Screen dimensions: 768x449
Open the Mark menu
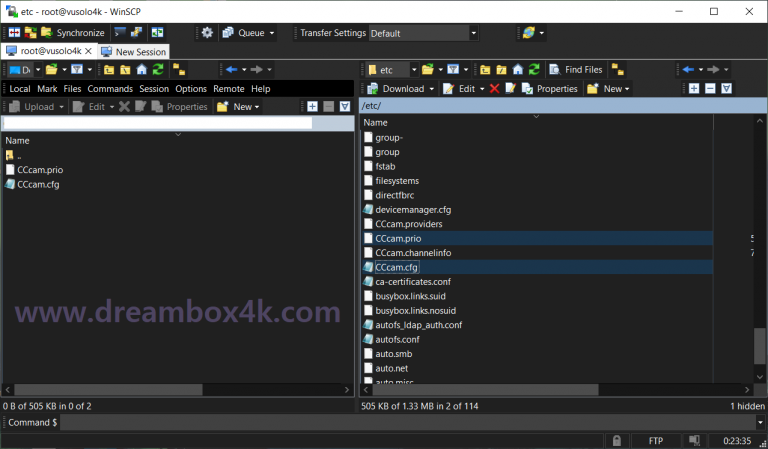click(x=47, y=89)
